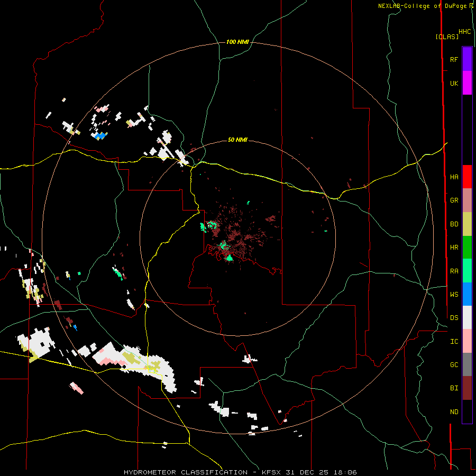The width and height of the screenshot is (476, 476).
Task: Click the Hydrometeor Classification title text
Action: point(185,472)
